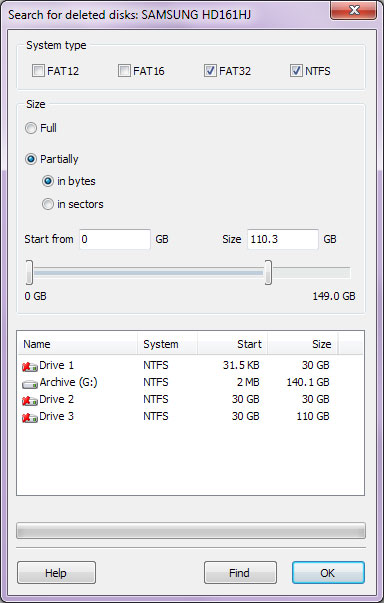Select the Partially radio option
The width and height of the screenshot is (384, 603).
coord(31,159)
